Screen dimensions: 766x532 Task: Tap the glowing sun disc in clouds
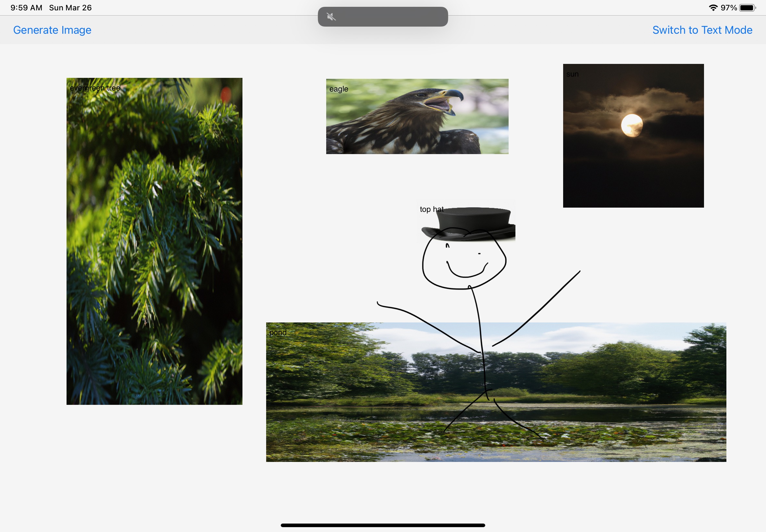(632, 125)
